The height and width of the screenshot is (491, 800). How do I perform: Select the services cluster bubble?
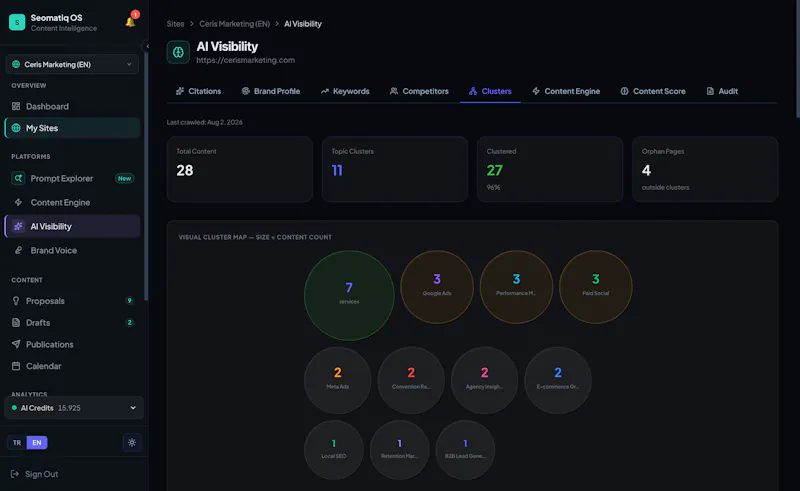349,296
